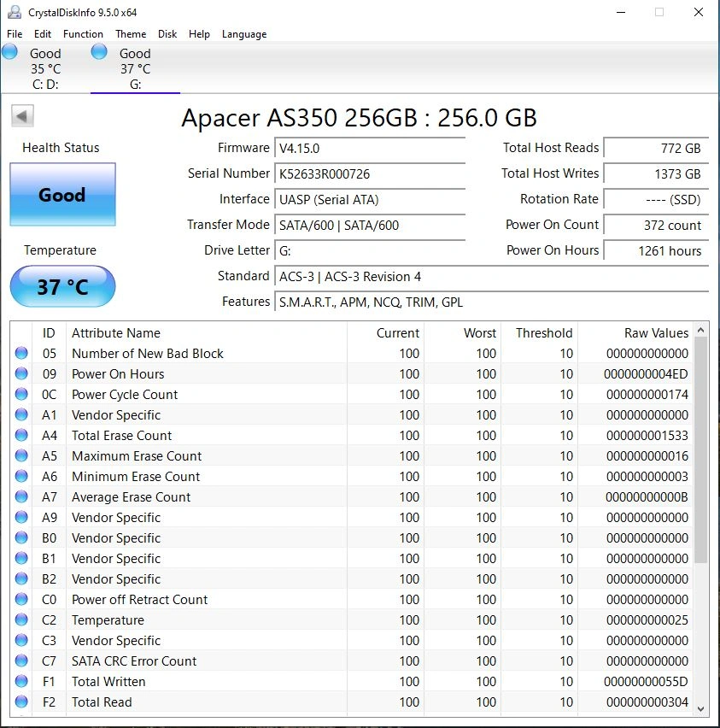Click status orb beside SATA CRC Error Count
This screenshot has height=728, width=720.
pyautogui.click(x=21, y=661)
